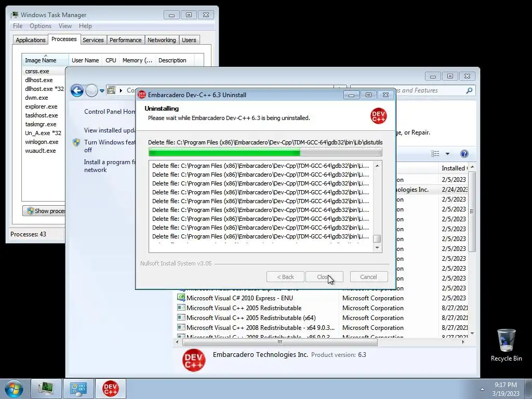Viewport: 532px width, 399px height.
Task: Select wuauclt.exe process row
Action: point(44,151)
